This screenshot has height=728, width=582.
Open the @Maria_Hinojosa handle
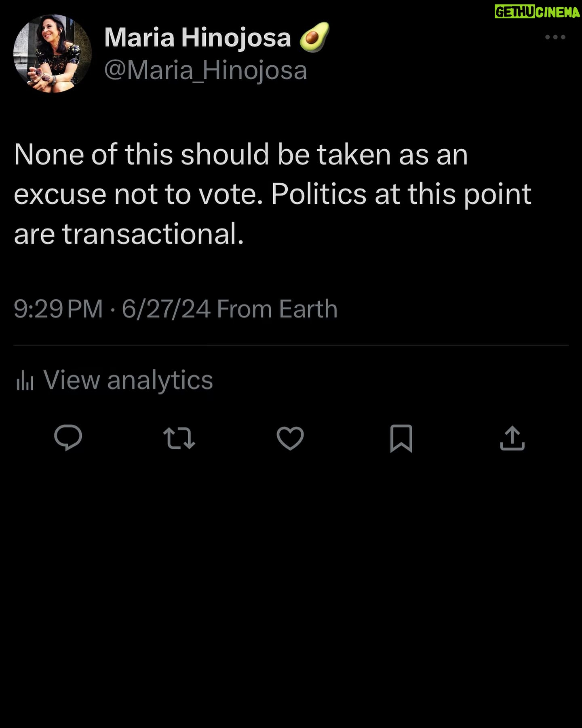click(x=205, y=70)
